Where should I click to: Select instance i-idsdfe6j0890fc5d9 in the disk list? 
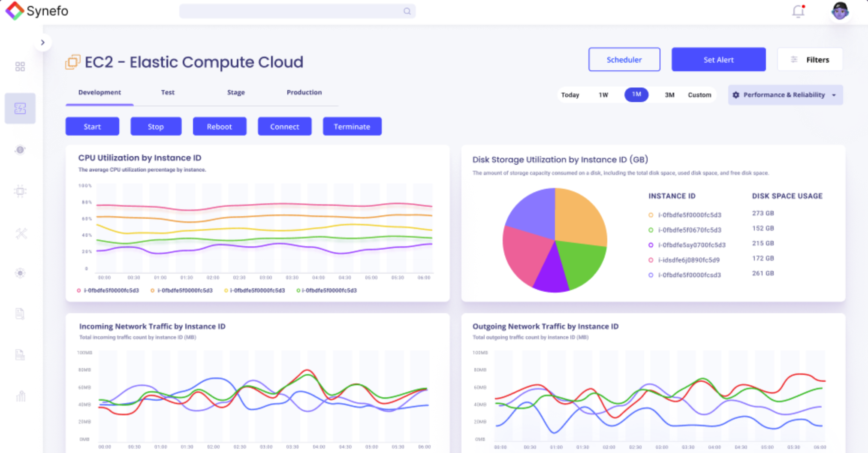684,260
